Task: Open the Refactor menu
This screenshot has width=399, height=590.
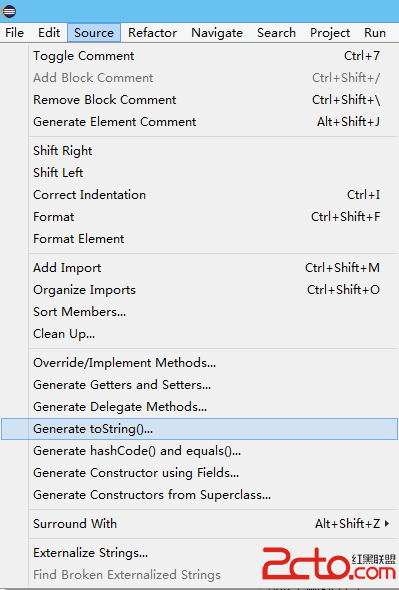Action: click(x=152, y=33)
